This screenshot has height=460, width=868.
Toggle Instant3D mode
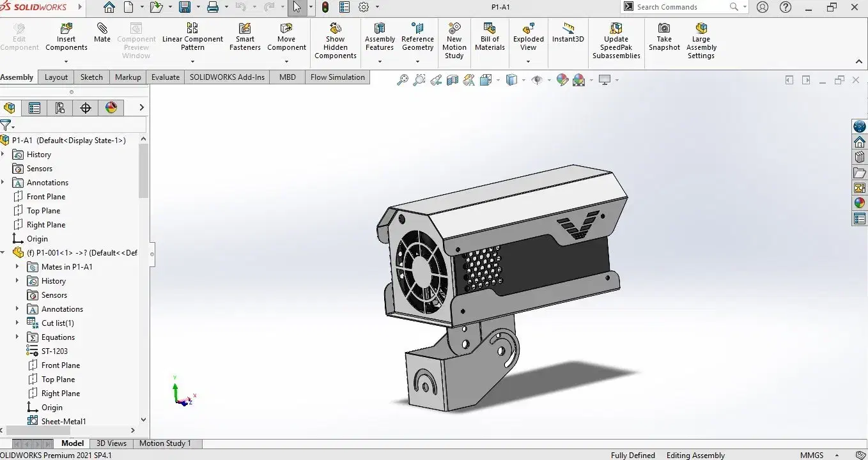[568, 29]
